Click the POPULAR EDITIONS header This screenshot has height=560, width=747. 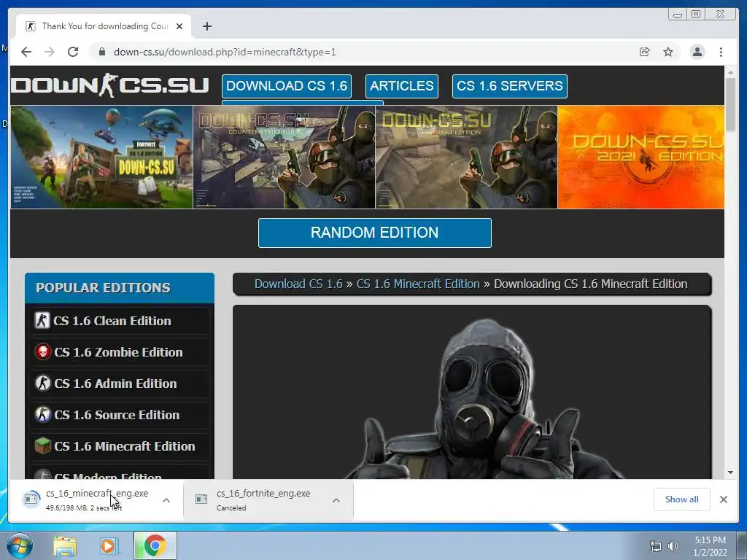point(120,287)
